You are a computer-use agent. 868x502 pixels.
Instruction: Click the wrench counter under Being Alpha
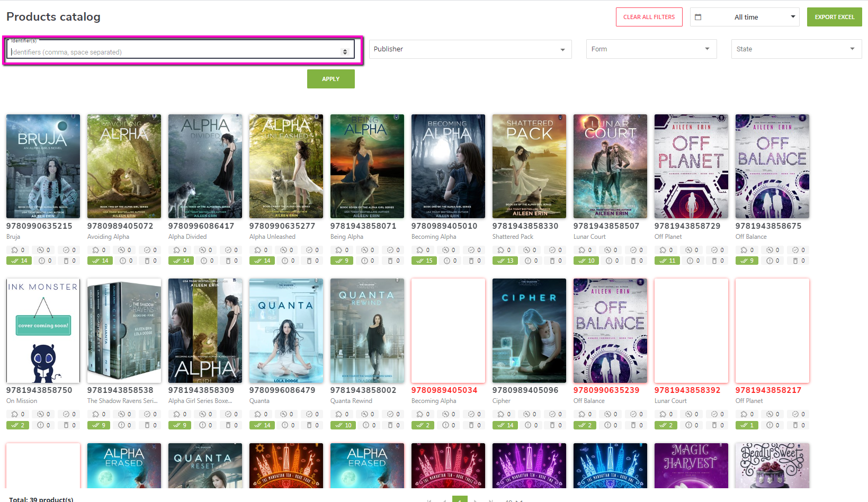tap(368, 250)
